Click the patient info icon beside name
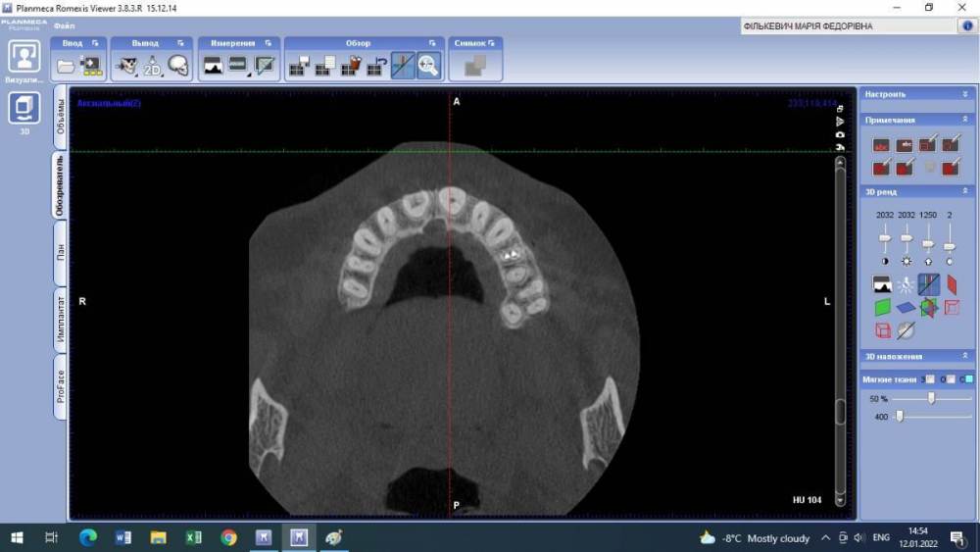The width and height of the screenshot is (980, 552). pyautogui.click(x=968, y=26)
